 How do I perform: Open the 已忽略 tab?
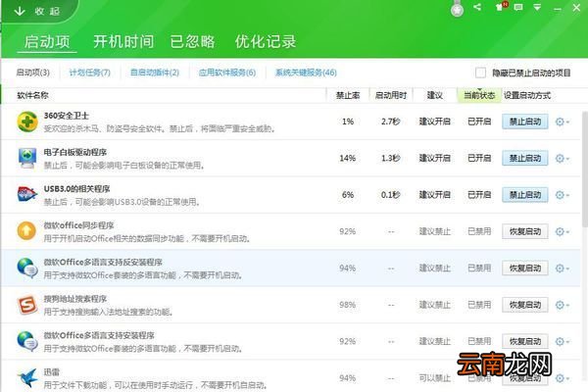192,41
